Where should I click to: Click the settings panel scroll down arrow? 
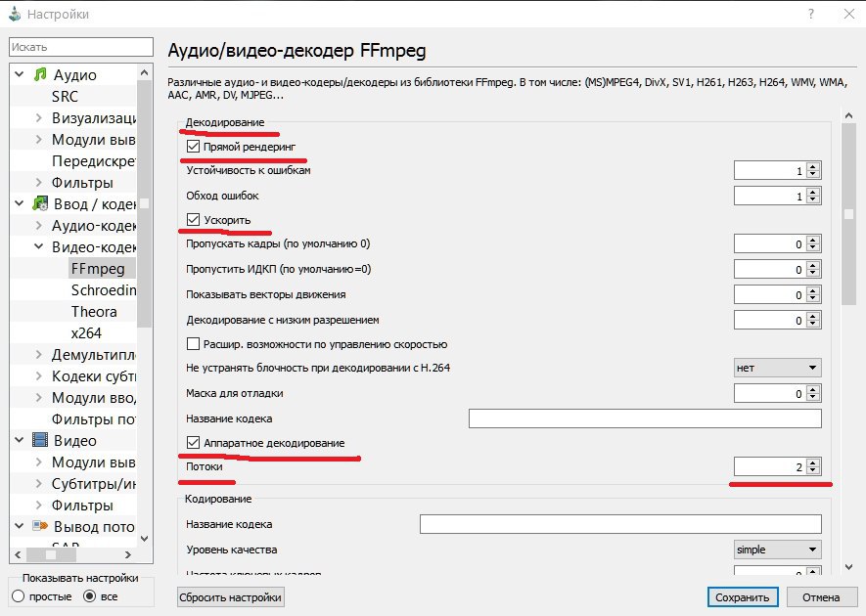848,567
